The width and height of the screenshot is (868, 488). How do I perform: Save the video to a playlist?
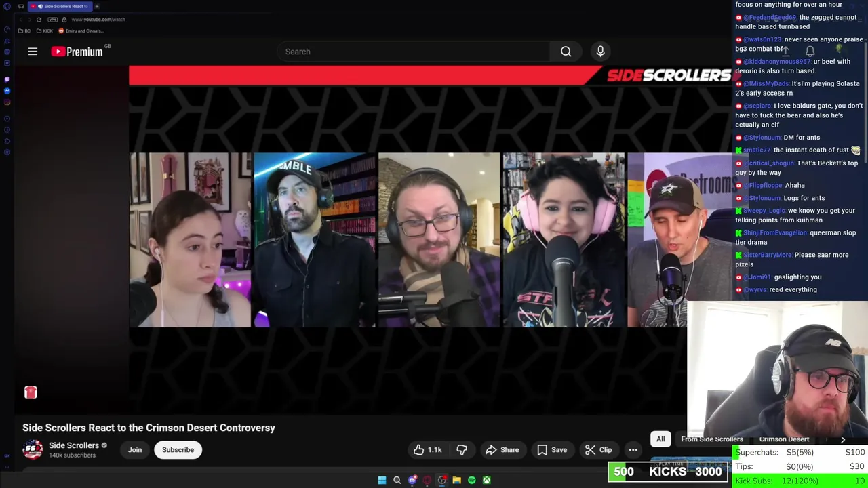551,450
